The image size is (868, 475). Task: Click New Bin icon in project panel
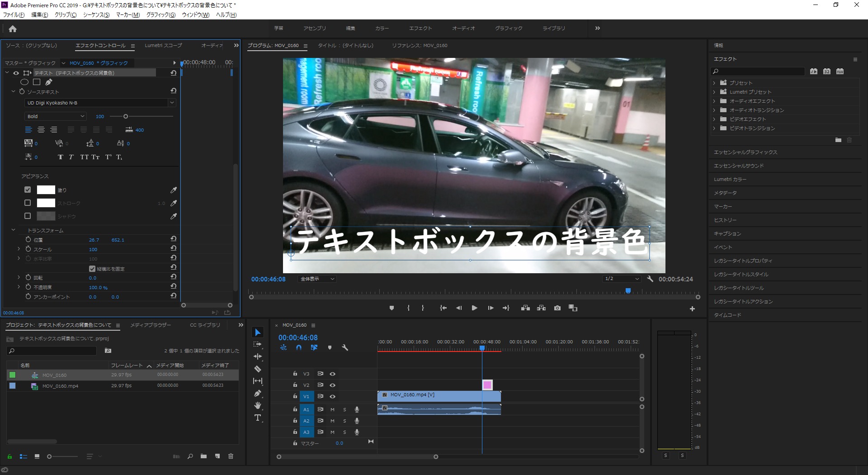[203, 456]
